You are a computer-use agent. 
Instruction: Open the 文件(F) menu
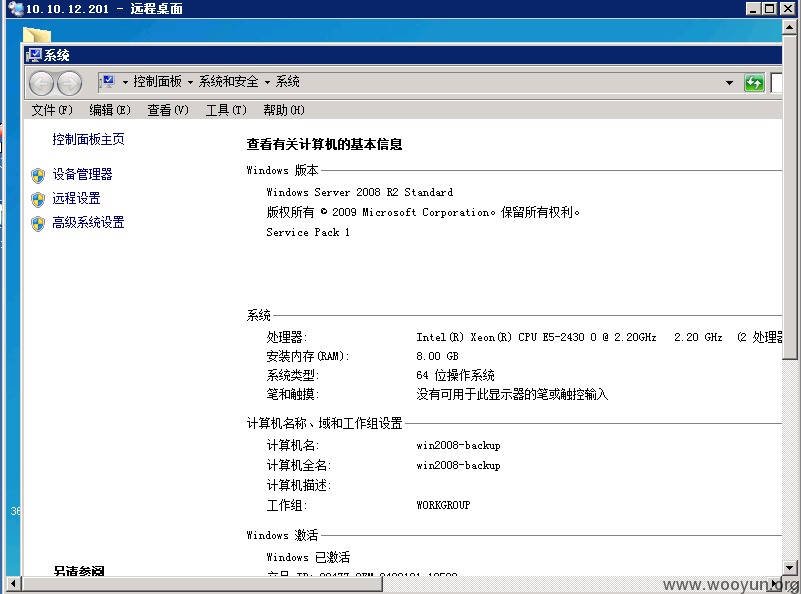52,110
